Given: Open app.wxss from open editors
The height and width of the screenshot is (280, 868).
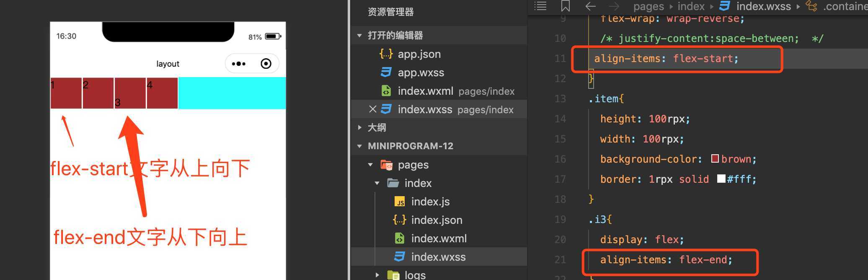Looking at the screenshot, I should tap(439, 72).
